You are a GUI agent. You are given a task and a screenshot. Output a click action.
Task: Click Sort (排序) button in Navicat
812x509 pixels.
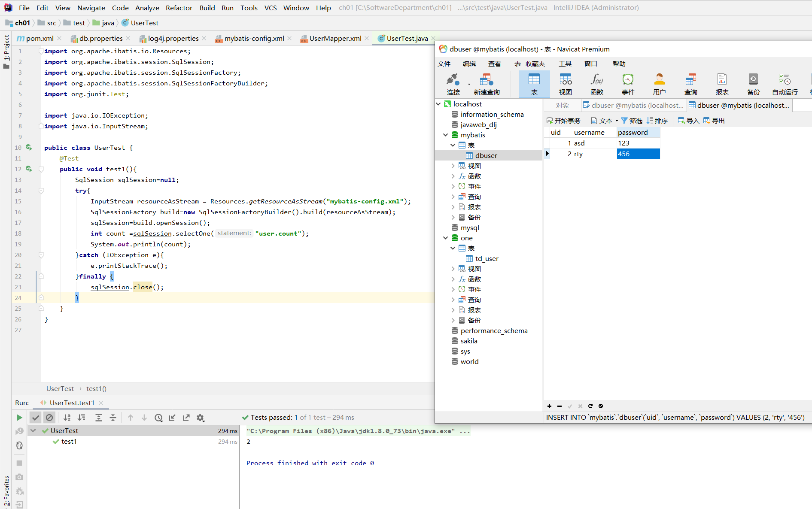(x=657, y=121)
